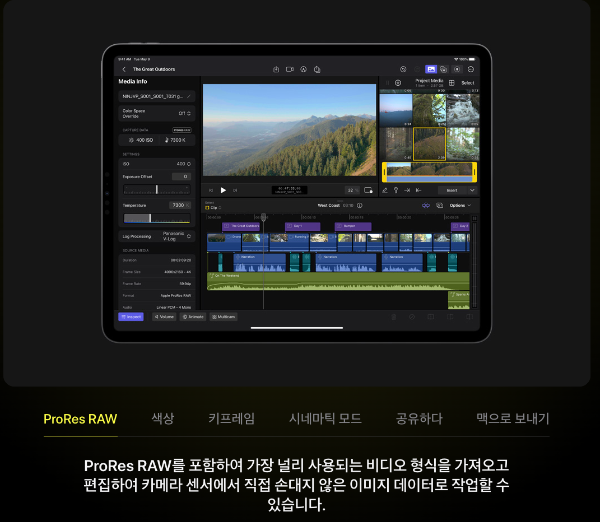Play the video in the viewer
Image resolution: width=600 pixels, height=522 pixels.
point(223,190)
